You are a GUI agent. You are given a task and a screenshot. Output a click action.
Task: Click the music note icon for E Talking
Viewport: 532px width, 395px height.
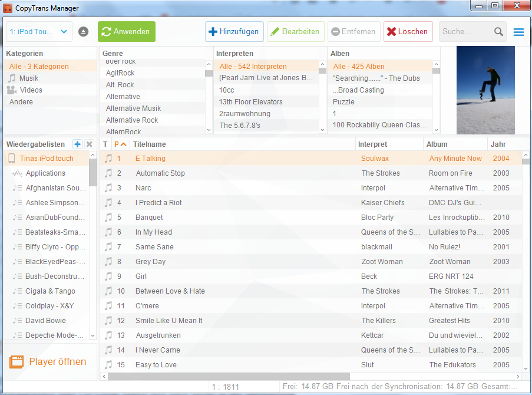point(108,158)
